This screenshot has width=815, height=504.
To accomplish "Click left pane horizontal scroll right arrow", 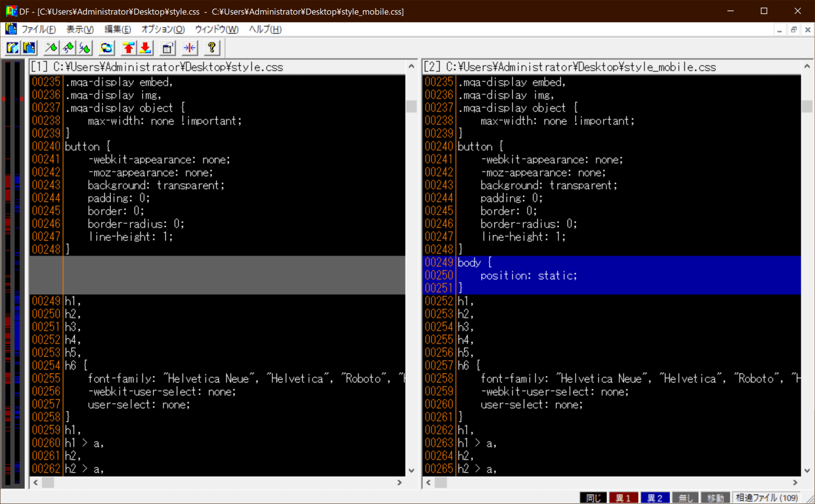I will point(400,482).
